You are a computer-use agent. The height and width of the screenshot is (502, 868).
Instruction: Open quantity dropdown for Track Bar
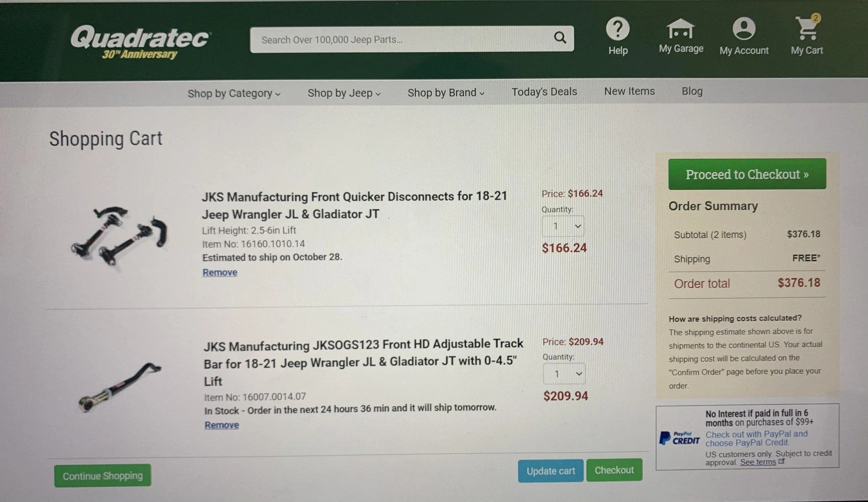(564, 374)
